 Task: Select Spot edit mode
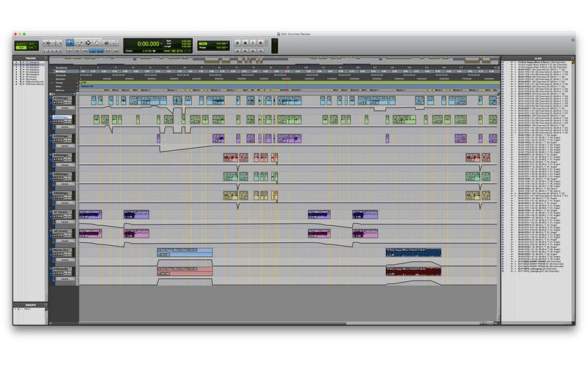(x=32, y=44)
